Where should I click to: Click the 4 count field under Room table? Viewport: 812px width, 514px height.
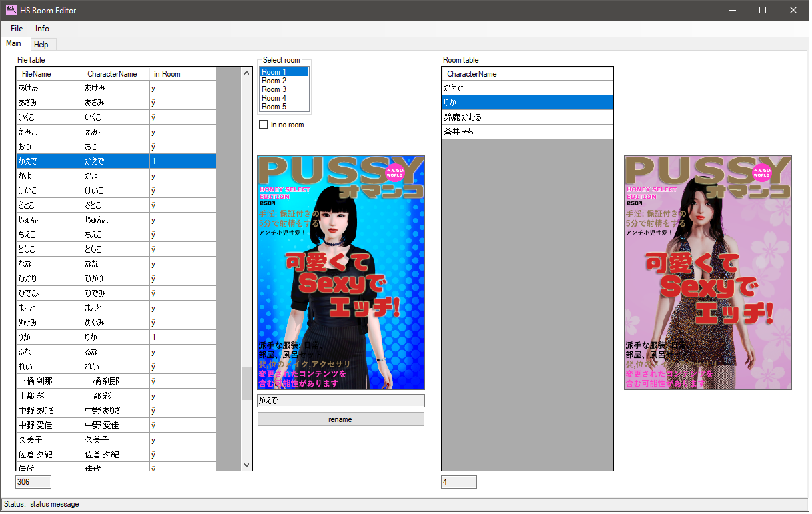coord(458,482)
